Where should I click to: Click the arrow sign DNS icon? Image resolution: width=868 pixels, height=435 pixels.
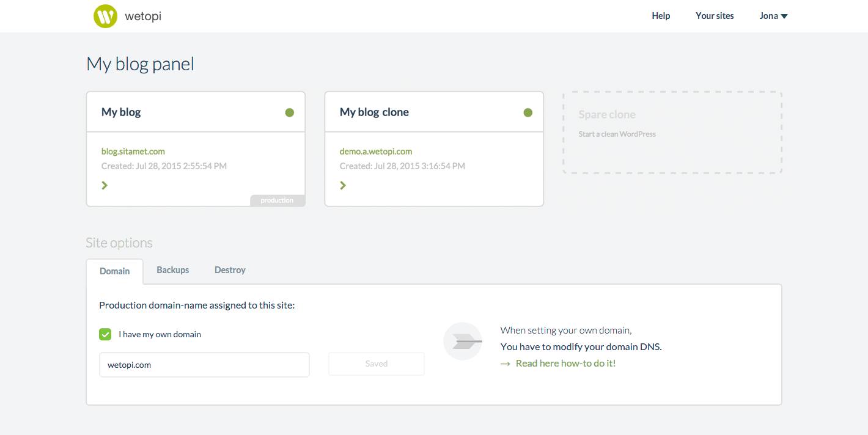coord(463,342)
